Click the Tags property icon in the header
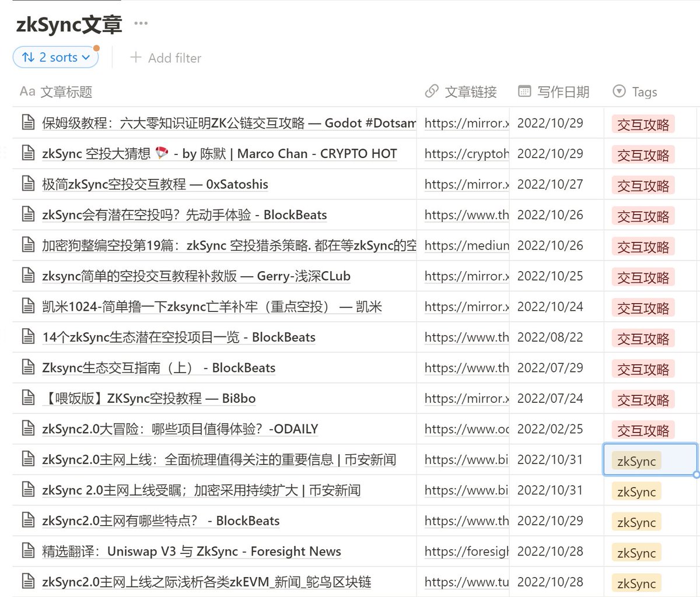The height and width of the screenshot is (597, 700). pyautogui.click(x=618, y=92)
